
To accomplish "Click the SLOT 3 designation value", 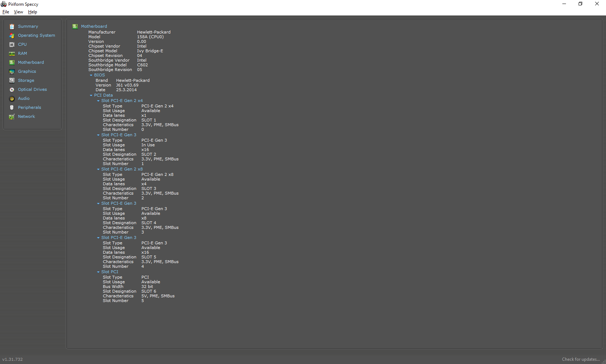I will click(149, 188).
